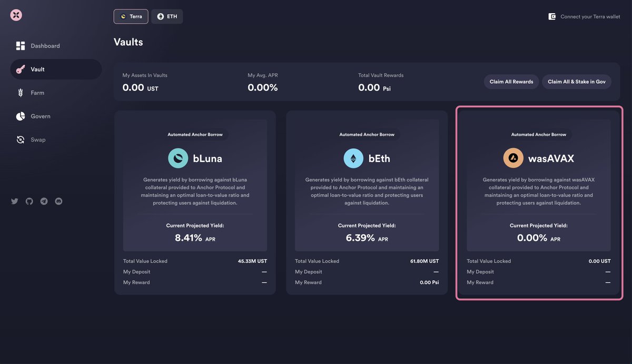Switch to the Terra network tab
Viewport: 632px width, 364px height.
[x=131, y=16]
